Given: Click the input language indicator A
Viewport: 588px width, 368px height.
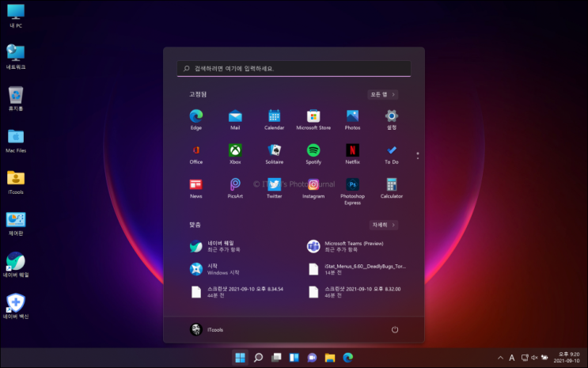Looking at the screenshot, I should [511, 358].
